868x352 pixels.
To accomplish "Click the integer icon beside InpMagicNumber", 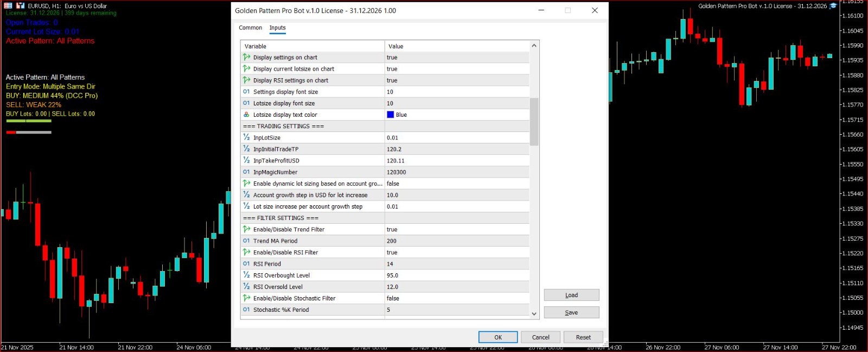I will [x=246, y=172].
